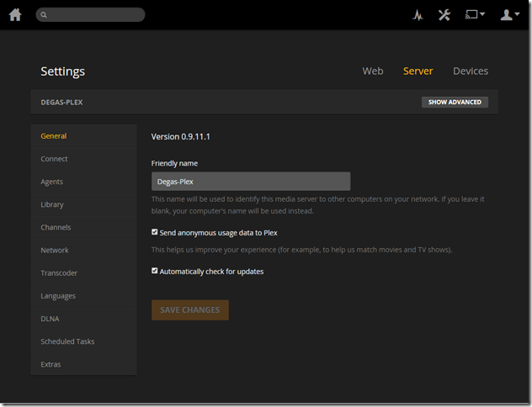The height and width of the screenshot is (407, 532).
Task: Click the Show Advanced button
Action: 455,102
